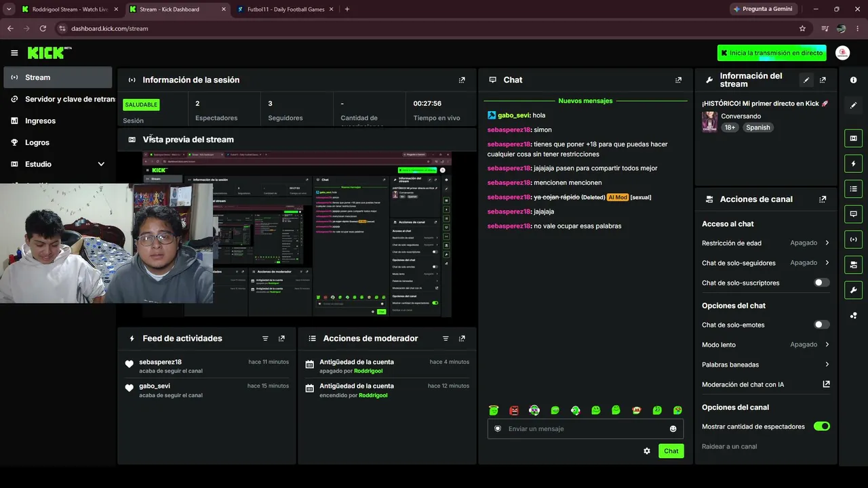Toggle the chat widget icon in the right rail
This screenshot has width=868, height=488.
tap(853, 214)
